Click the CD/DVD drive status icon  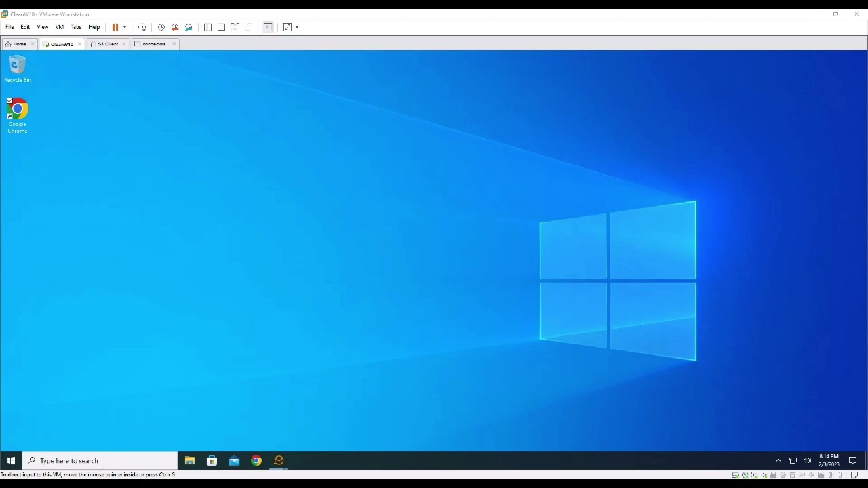[745, 475]
